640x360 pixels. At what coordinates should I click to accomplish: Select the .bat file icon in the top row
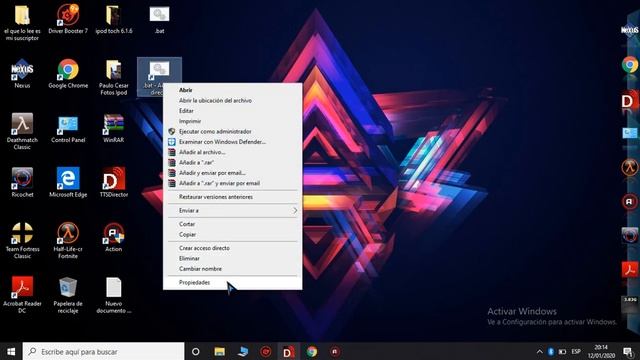159,19
